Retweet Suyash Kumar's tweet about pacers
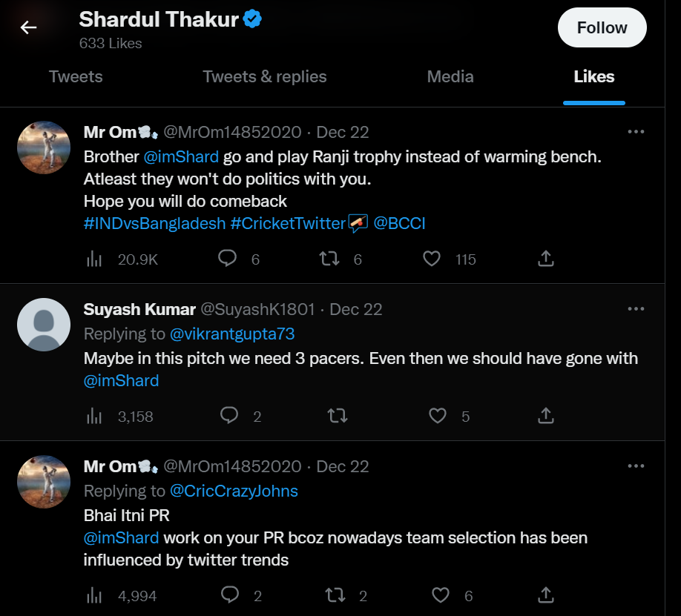Image resolution: width=681 pixels, height=616 pixels. [338, 416]
